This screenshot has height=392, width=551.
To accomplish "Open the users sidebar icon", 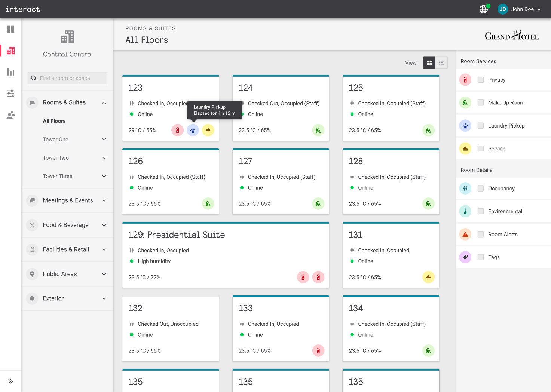I will [x=11, y=115].
